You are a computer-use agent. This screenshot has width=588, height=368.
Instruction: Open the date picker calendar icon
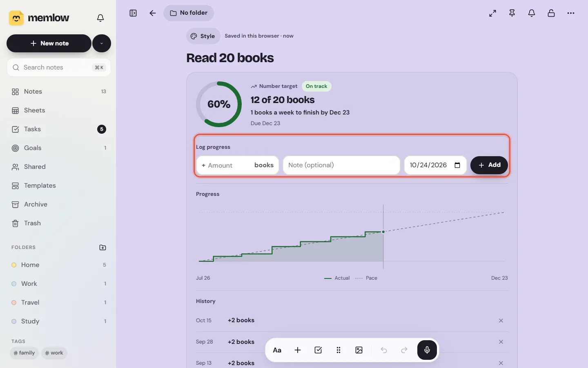click(457, 165)
